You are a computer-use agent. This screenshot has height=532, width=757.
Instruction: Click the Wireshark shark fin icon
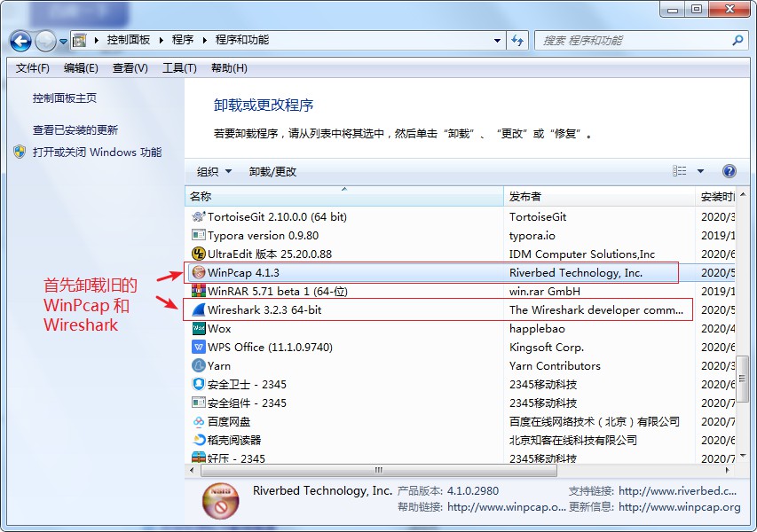[199, 309]
